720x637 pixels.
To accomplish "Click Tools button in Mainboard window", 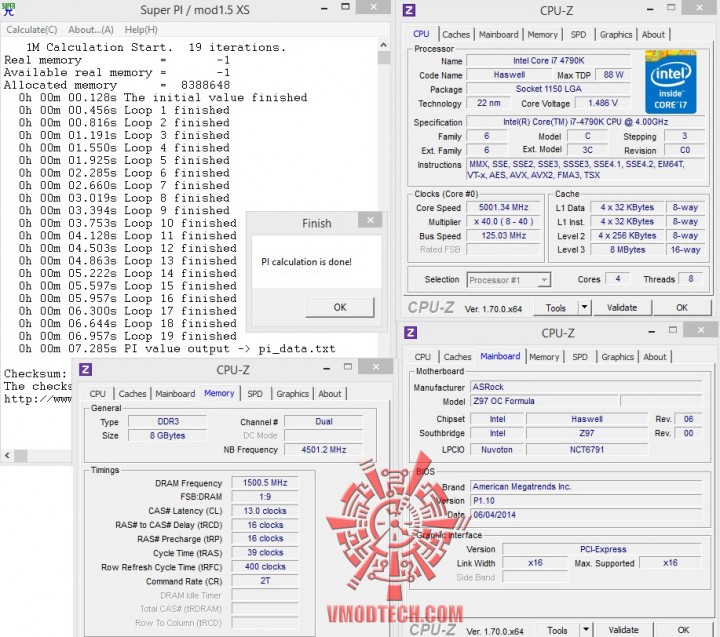I will (557, 630).
